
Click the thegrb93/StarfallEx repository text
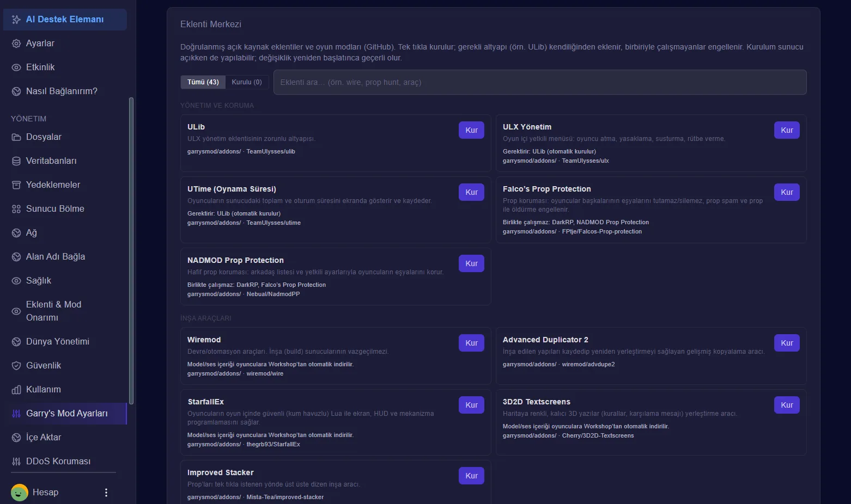(273, 444)
